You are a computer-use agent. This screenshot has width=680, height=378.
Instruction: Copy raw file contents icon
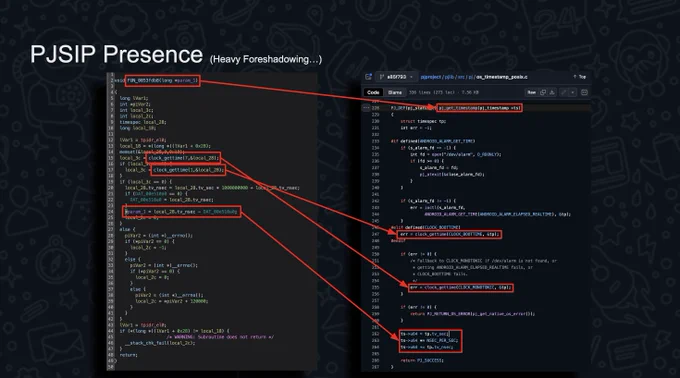coord(543,92)
